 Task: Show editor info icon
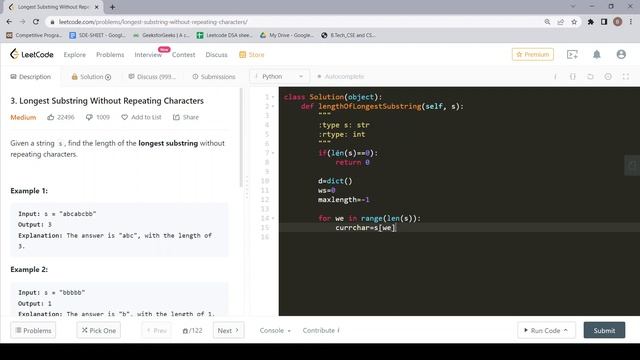point(555,76)
